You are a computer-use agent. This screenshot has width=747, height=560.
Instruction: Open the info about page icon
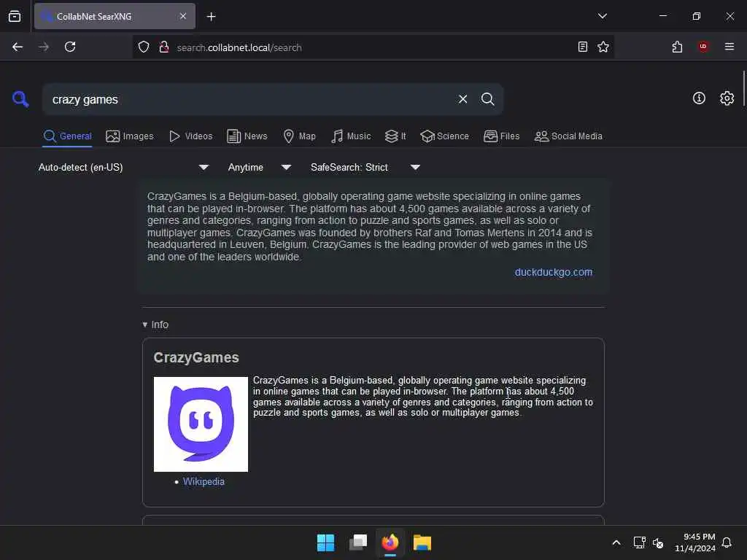point(699,98)
